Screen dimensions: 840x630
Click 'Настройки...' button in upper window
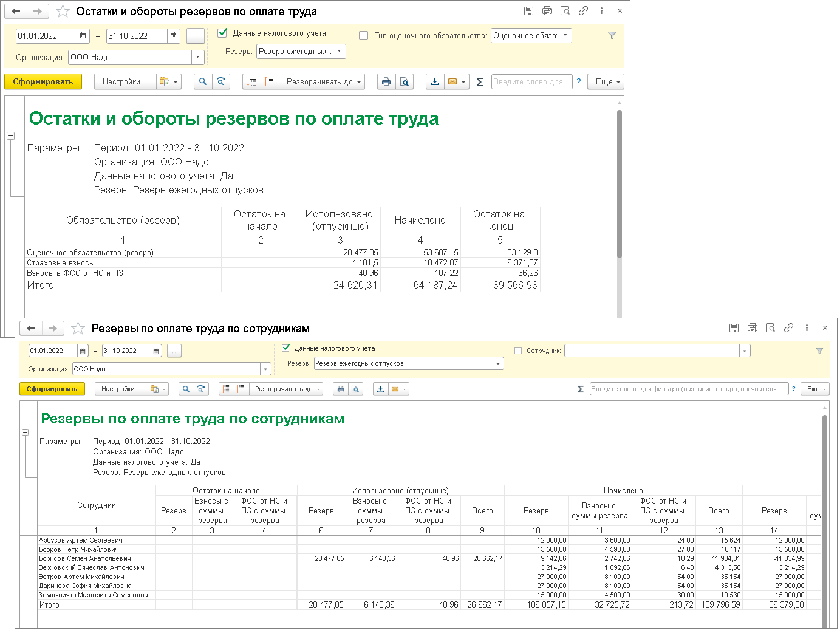tap(125, 81)
